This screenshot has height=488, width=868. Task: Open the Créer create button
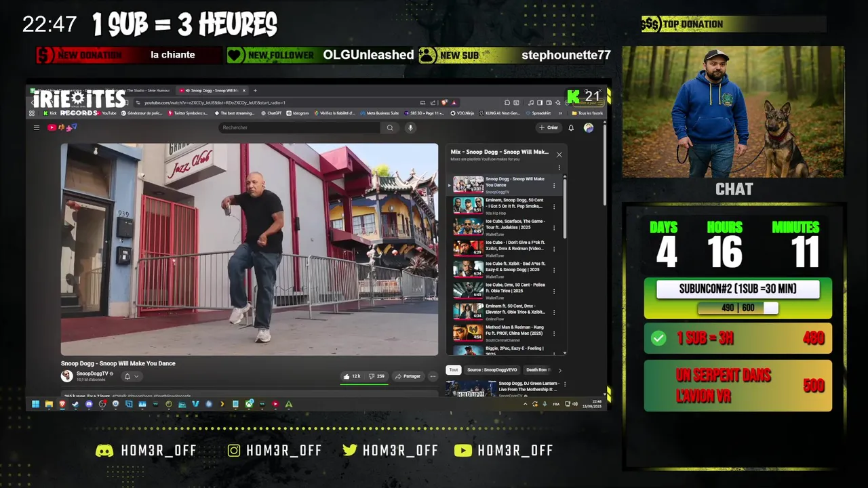pos(549,127)
